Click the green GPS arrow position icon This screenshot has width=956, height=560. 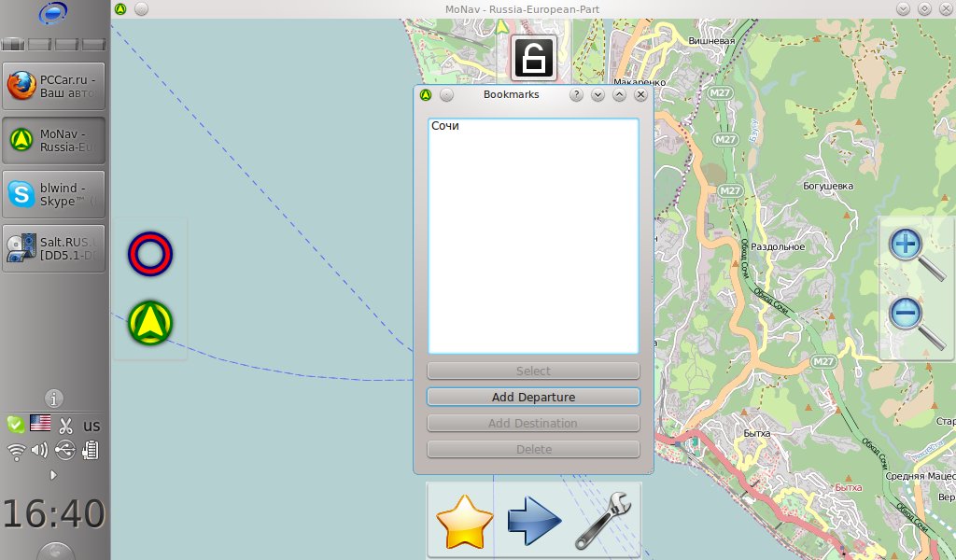click(150, 322)
